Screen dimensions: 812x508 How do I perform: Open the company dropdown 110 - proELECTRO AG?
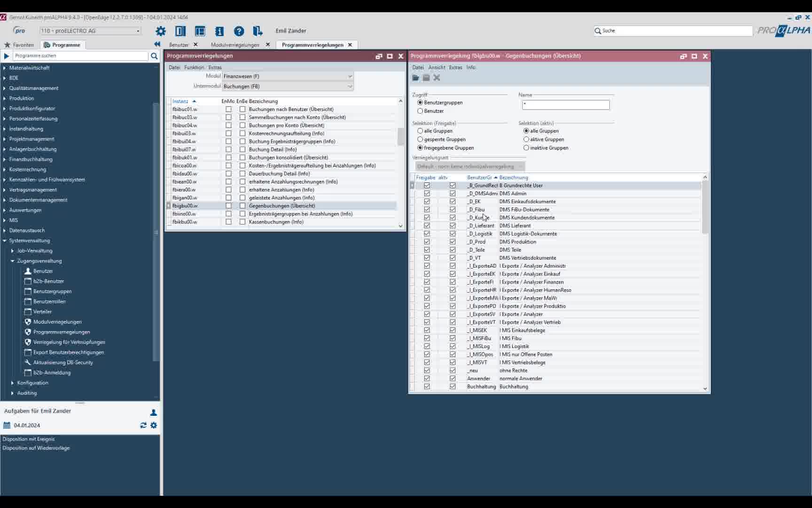90,31
